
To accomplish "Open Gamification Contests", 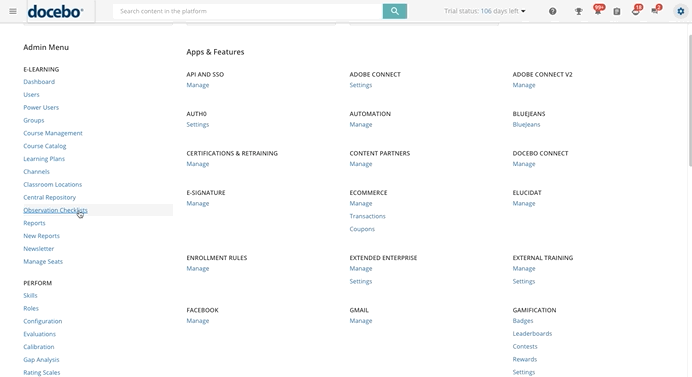I will (x=525, y=347).
